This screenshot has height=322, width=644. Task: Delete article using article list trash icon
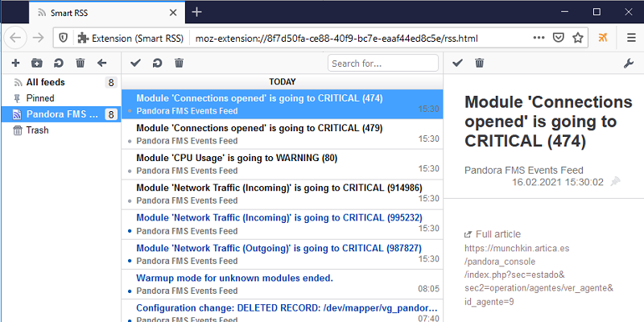(x=179, y=63)
